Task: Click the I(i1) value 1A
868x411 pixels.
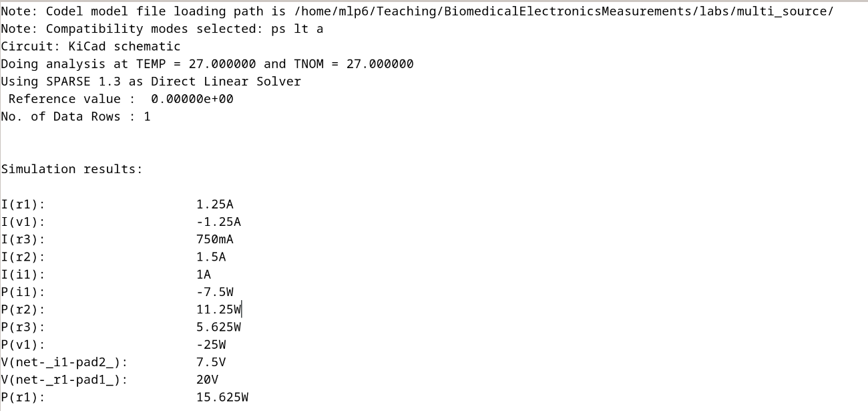Action: [x=203, y=275]
